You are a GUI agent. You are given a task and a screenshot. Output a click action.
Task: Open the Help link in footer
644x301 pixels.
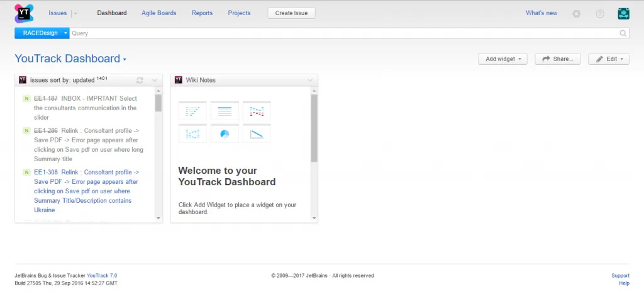[624, 283]
